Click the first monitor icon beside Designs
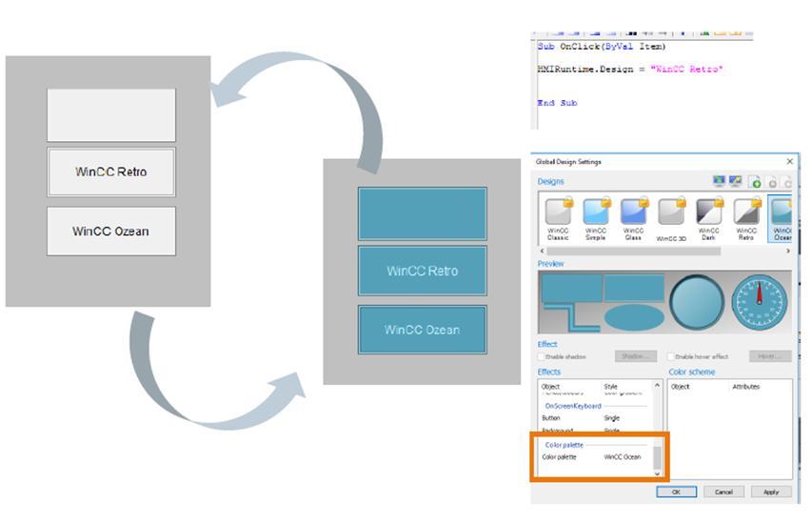The height and width of the screenshot is (523, 812). [719, 181]
